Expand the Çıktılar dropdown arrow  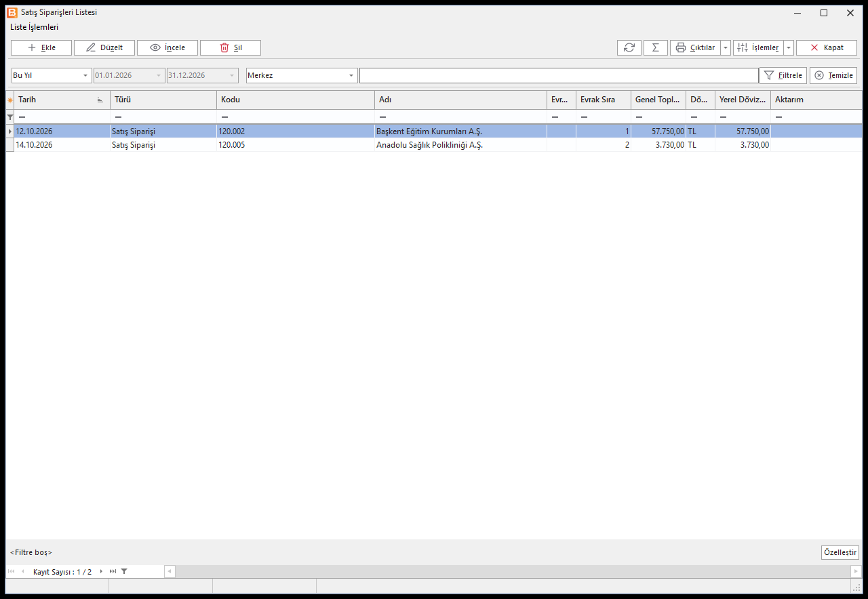(726, 47)
